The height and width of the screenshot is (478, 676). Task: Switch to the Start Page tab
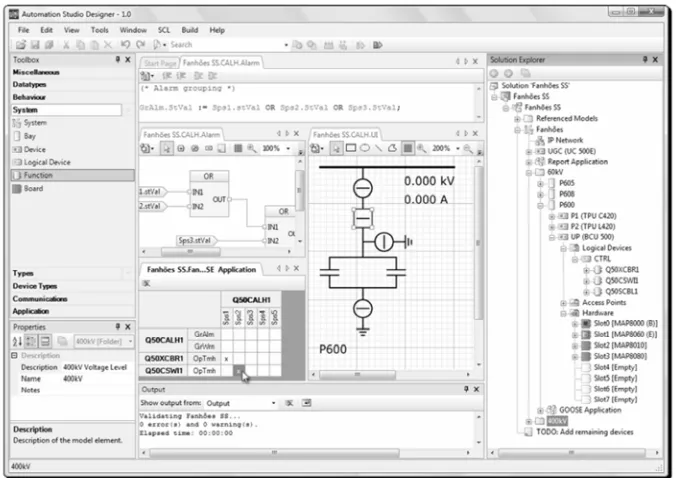(x=160, y=63)
